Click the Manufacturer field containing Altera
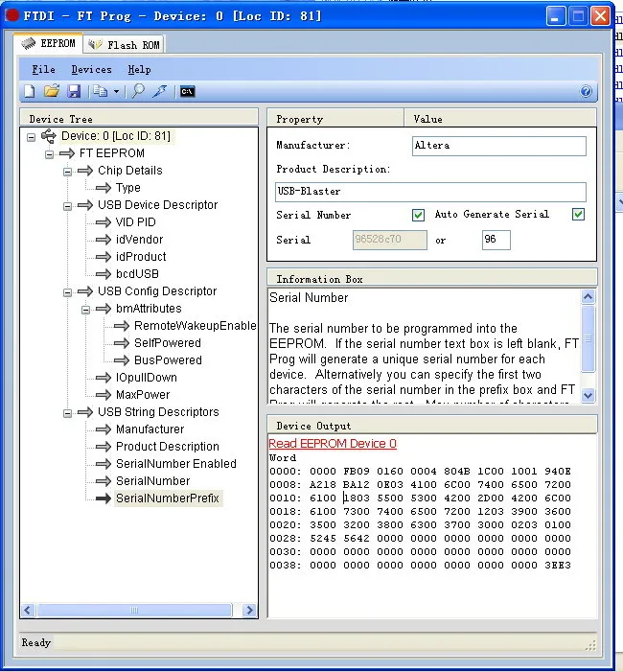 (498, 146)
